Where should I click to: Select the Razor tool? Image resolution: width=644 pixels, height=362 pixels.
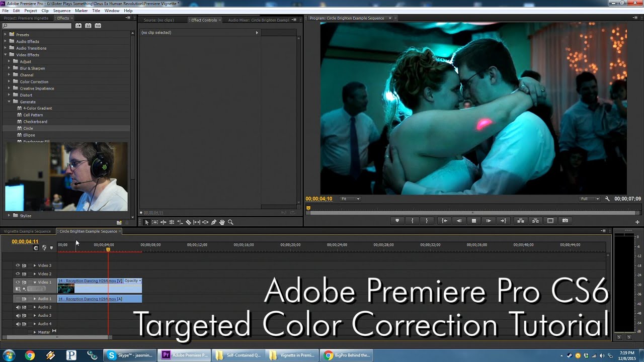(x=188, y=222)
